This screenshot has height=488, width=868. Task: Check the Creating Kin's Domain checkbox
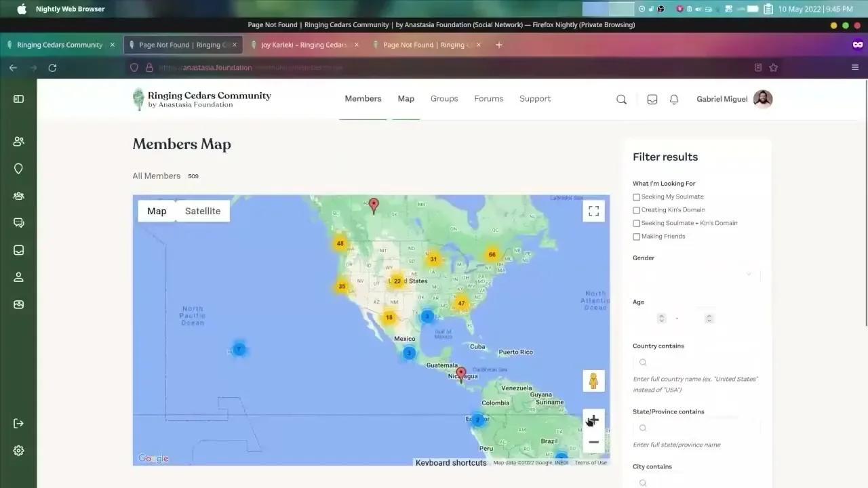pos(636,210)
